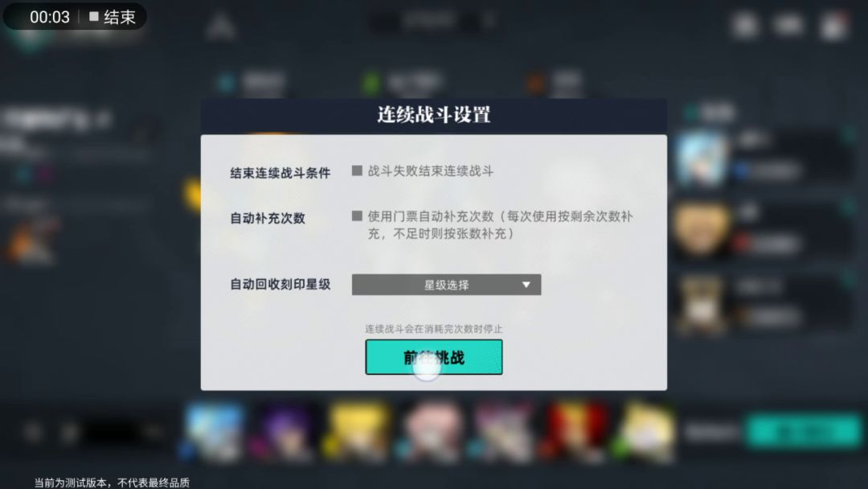The width and height of the screenshot is (868, 489).
Task: Toggle 使用门票自动补充次数 checkbox
Action: 357,216
